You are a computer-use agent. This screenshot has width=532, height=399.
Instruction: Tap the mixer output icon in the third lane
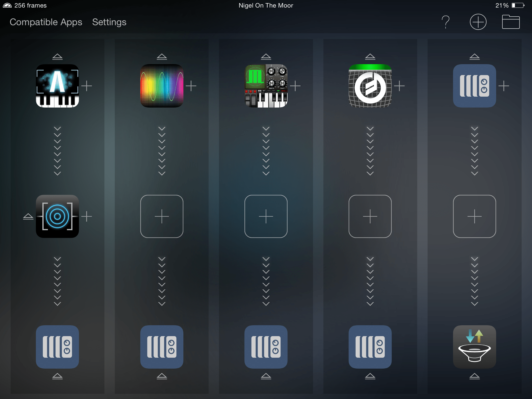pos(266,347)
